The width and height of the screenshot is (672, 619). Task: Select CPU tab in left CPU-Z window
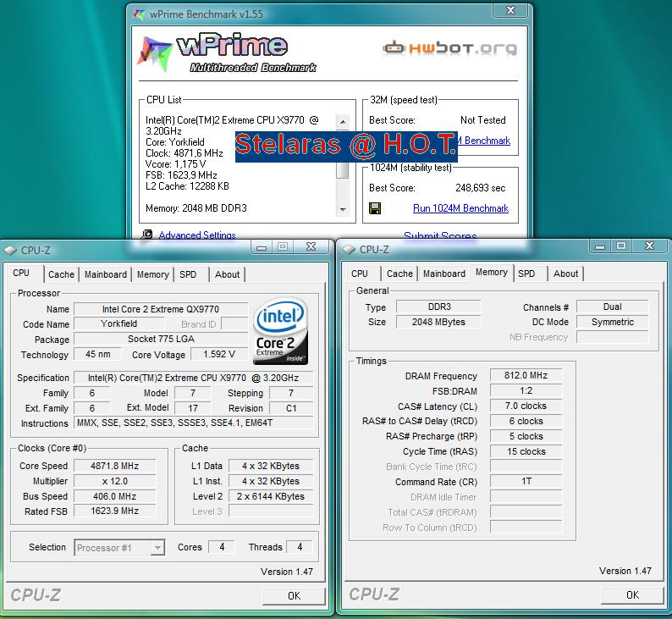pos(21,273)
